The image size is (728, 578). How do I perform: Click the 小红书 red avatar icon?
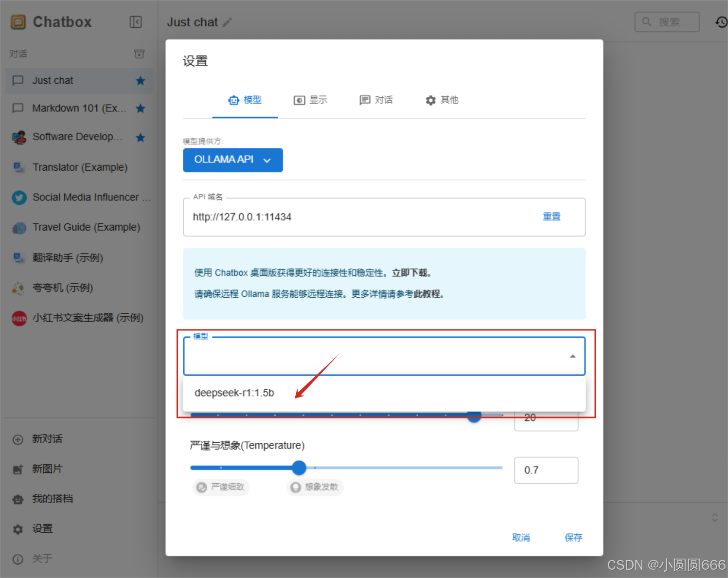point(19,319)
